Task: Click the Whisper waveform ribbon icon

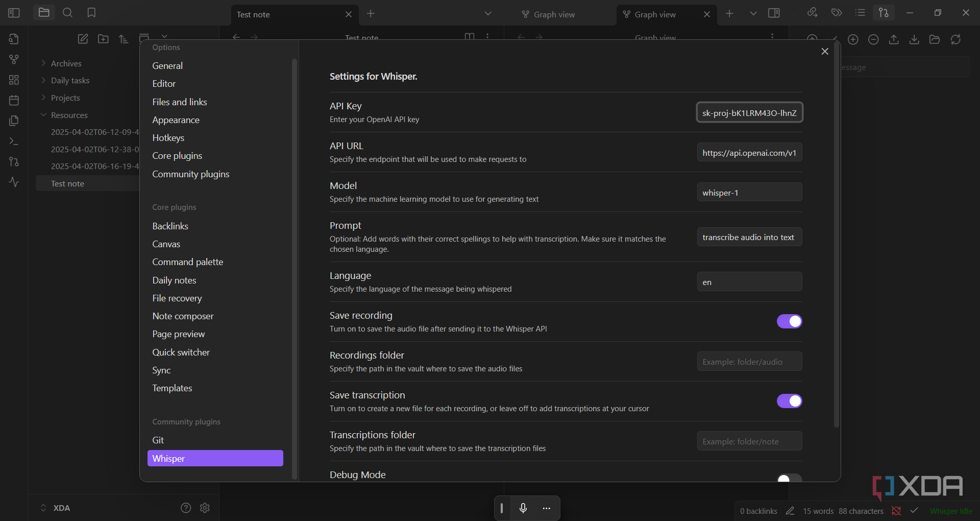Action: [x=14, y=182]
